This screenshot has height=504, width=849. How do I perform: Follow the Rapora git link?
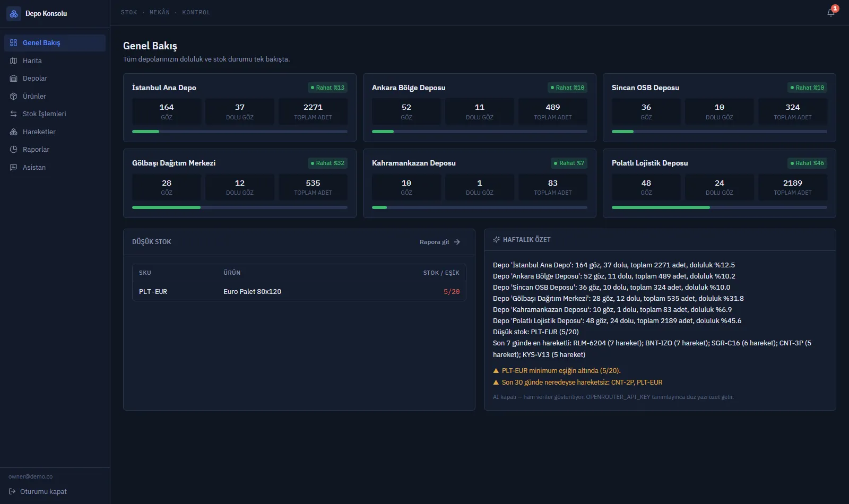pyautogui.click(x=440, y=242)
